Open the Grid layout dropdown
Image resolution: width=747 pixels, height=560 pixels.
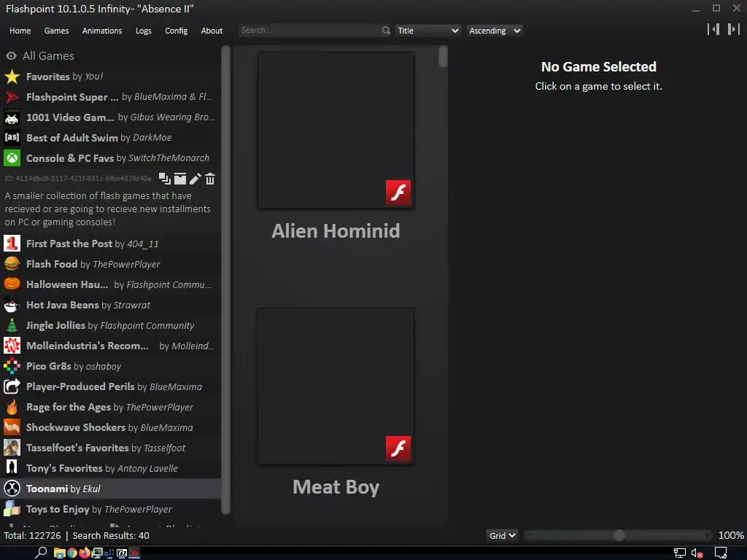(502, 536)
